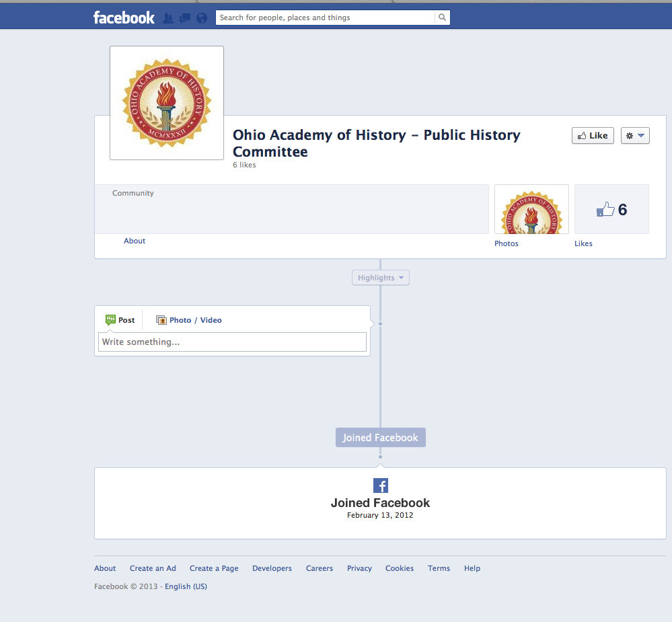Click the Facebook logo in header

[124, 17]
